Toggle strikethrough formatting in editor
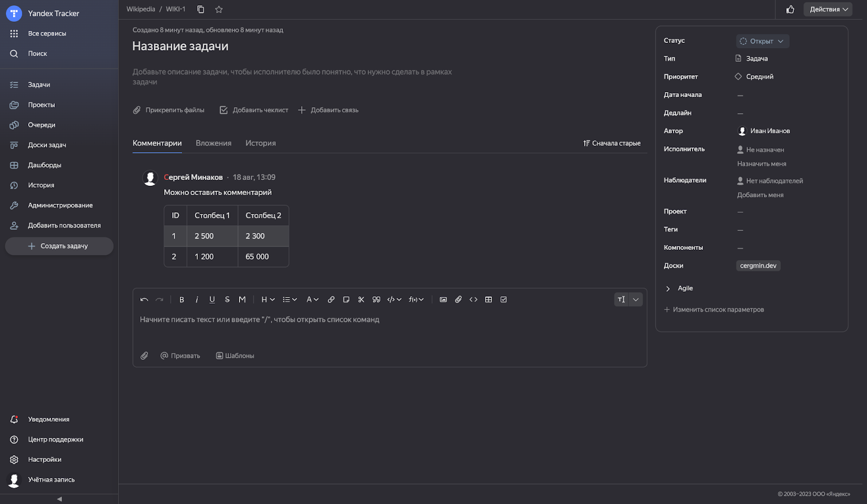 227,300
